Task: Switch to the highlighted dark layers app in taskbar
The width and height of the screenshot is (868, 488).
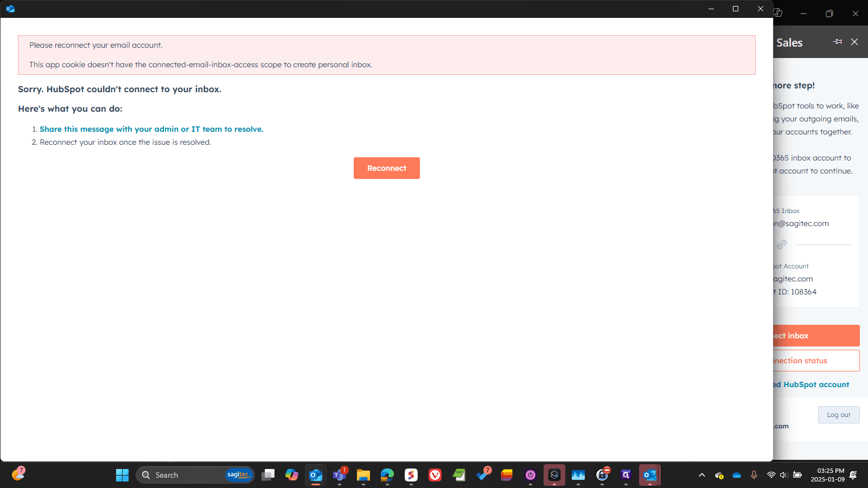Action: pos(554,475)
